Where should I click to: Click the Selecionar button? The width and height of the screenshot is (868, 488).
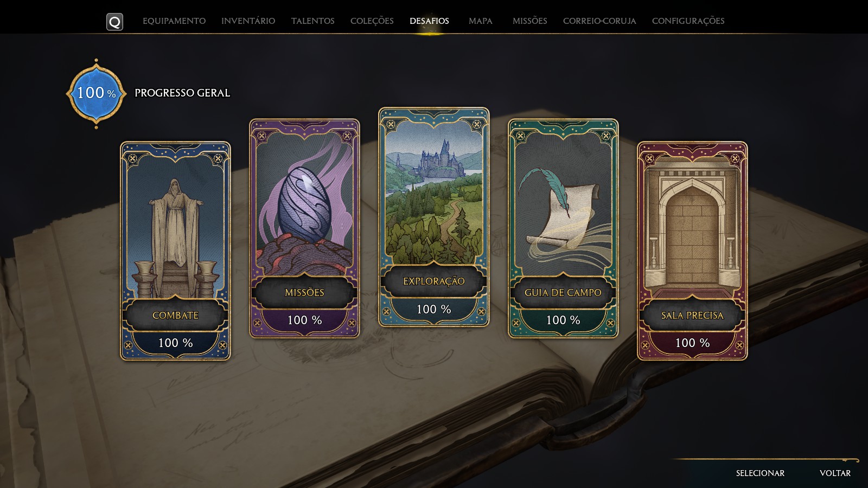pos(760,473)
